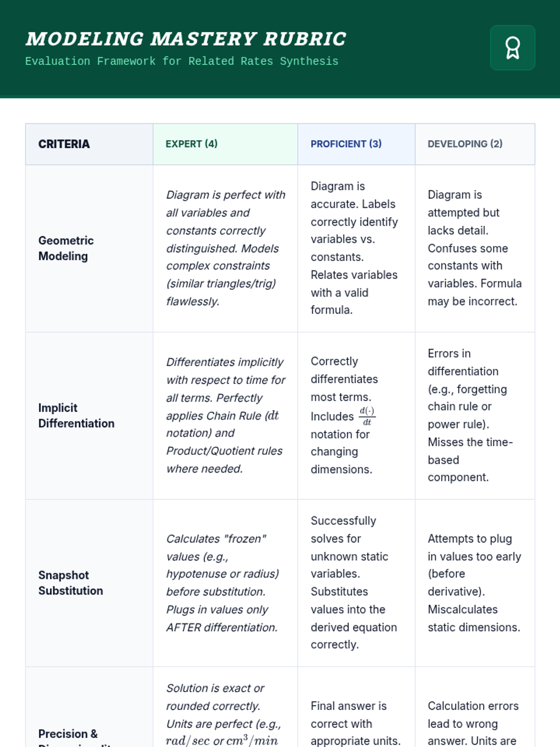Image resolution: width=560 pixels, height=747 pixels.
Task: Click the d/dt fraction notation symbol
Action: click(x=367, y=416)
